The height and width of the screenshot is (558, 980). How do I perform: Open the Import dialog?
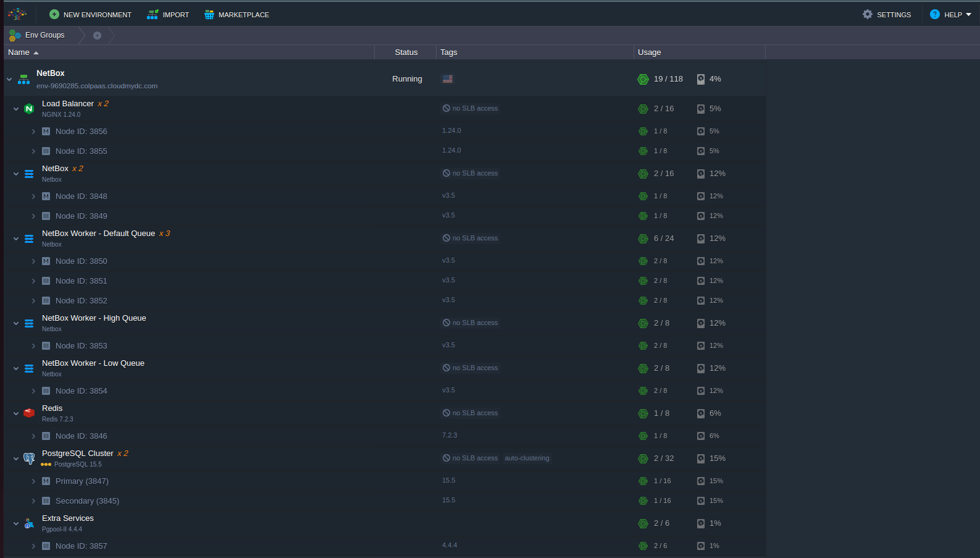(168, 14)
